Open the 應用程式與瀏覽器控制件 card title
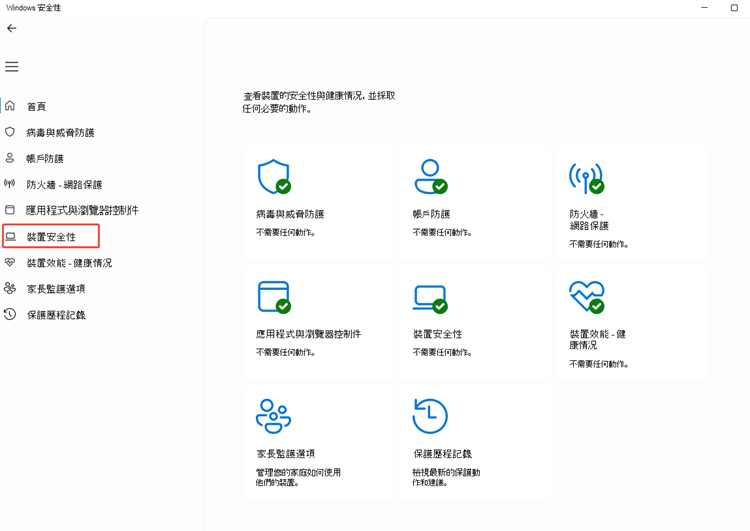Image resolution: width=750 pixels, height=531 pixels. pos(309,334)
